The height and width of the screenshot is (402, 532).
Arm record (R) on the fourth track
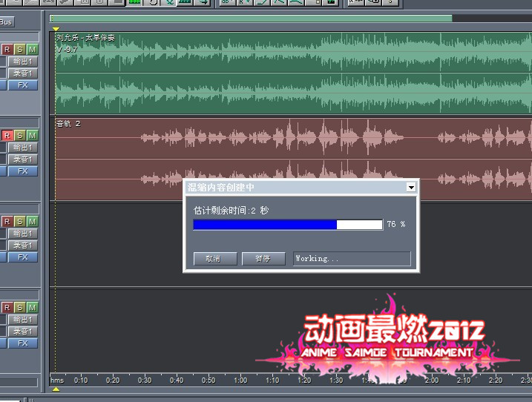(x=7, y=308)
